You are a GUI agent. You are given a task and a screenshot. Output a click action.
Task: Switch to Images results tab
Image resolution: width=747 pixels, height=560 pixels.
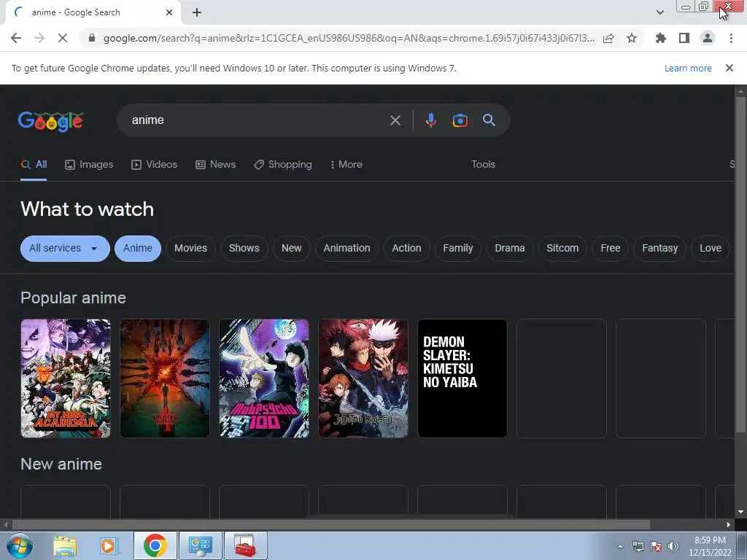coord(89,165)
